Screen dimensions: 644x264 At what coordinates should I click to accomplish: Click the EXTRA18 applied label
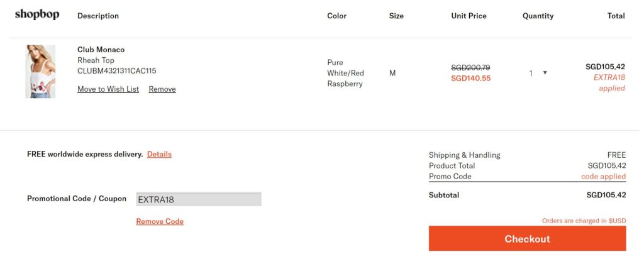pyautogui.click(x=609, y=83)
